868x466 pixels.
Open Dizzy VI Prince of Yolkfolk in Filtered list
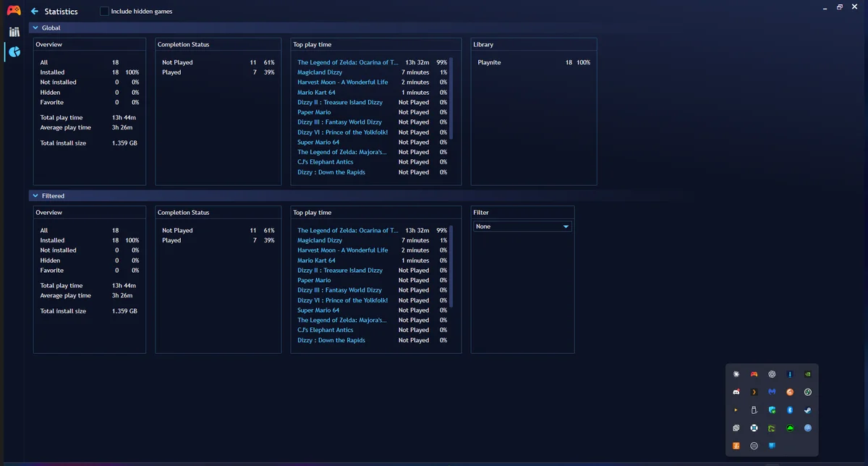(x=342, y=300)
